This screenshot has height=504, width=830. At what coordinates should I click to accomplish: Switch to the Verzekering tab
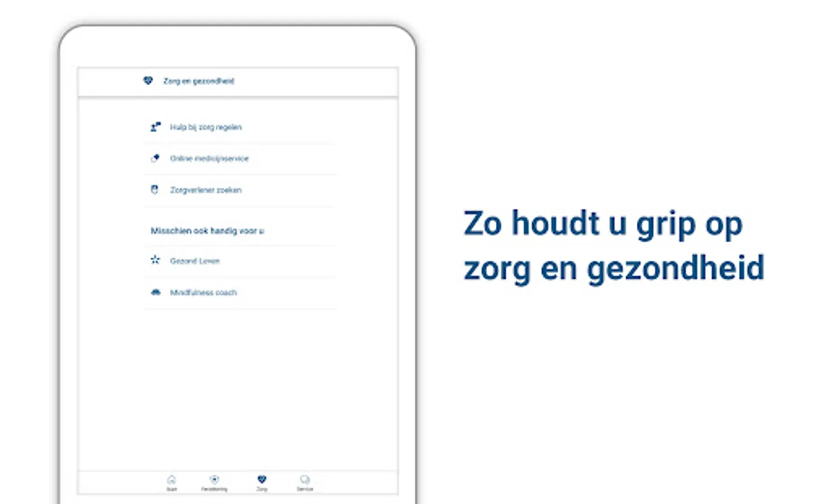coord(214,483)
